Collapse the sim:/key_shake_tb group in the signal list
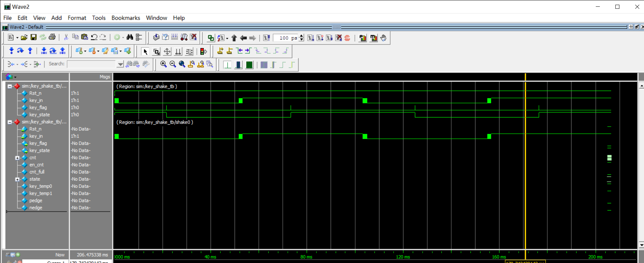Screen dimensions: 644x263 click(x=10, y=86)
